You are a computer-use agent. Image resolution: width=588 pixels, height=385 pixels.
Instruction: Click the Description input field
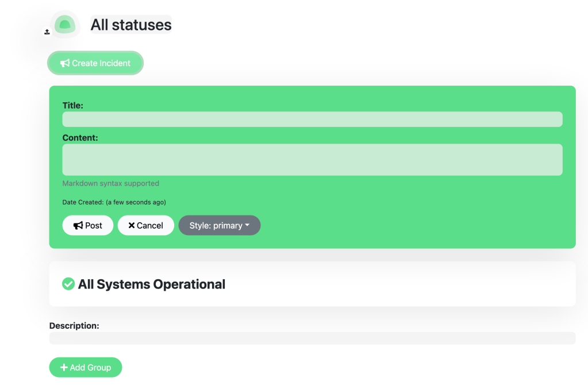tap(312, 338)
